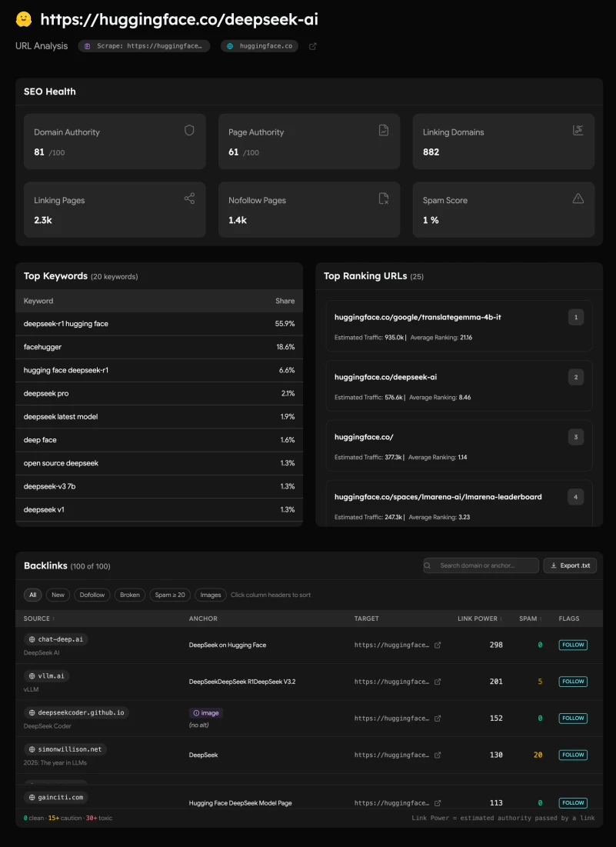Sort backlinks by SOURCE column

39,619
